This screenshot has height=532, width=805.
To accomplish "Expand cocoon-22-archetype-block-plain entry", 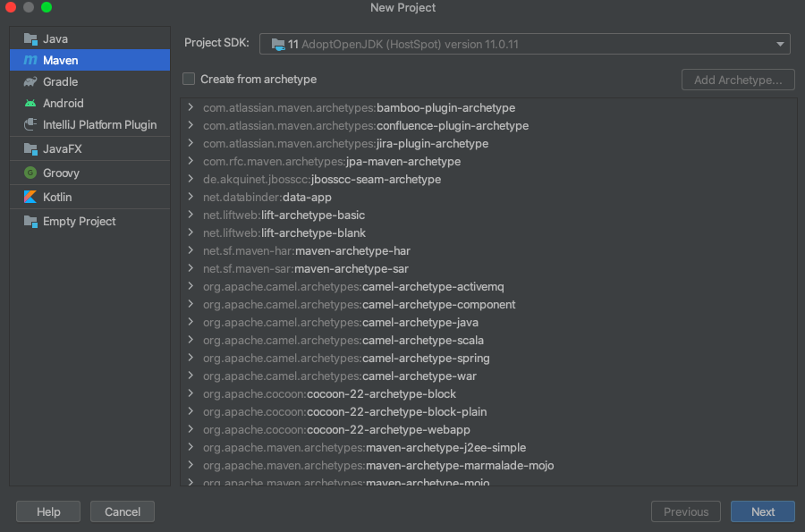I will click(191, 411).
